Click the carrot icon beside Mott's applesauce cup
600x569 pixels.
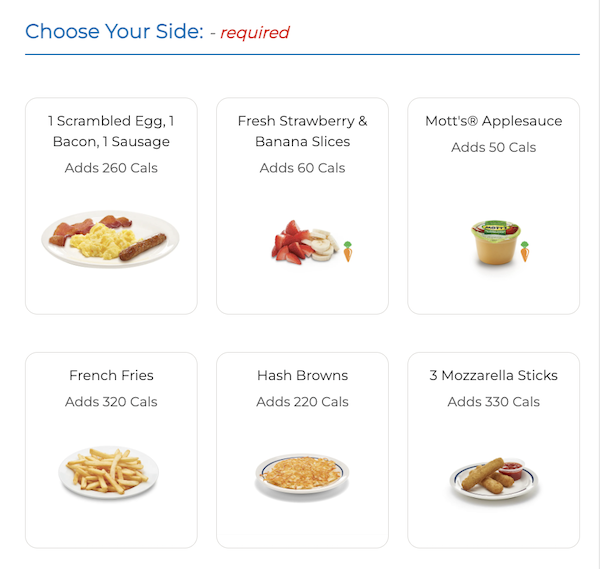(x=525, y=251)
